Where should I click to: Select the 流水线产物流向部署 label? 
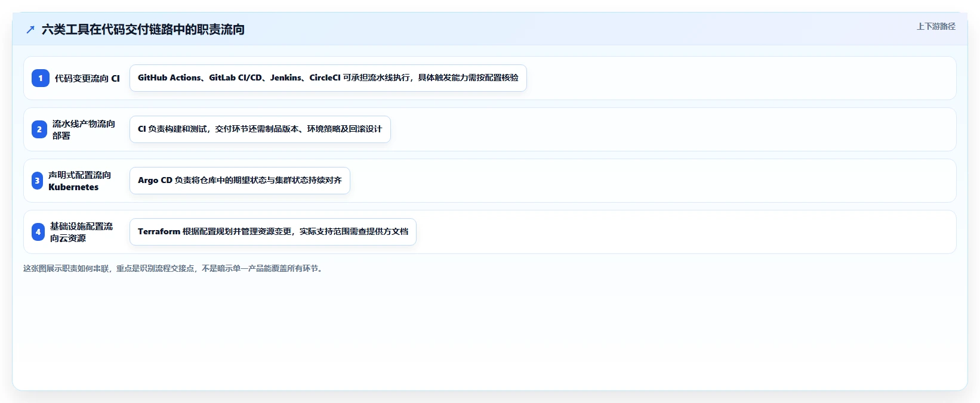click(84, 129)
